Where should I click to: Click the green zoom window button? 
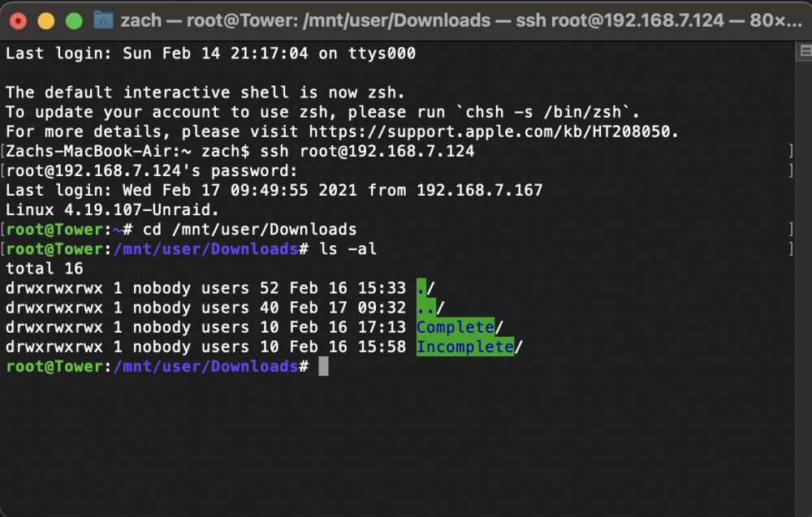coord(74,21)
